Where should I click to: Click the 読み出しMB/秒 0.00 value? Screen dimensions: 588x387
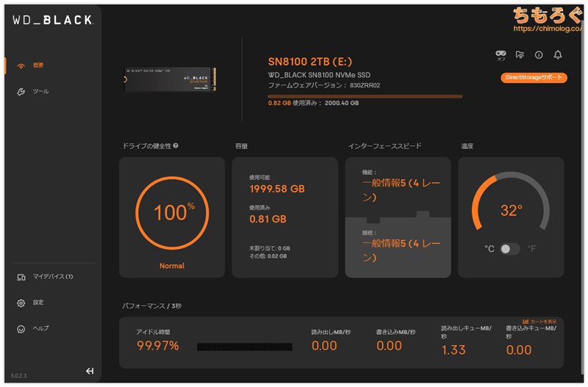coord(324,346)
